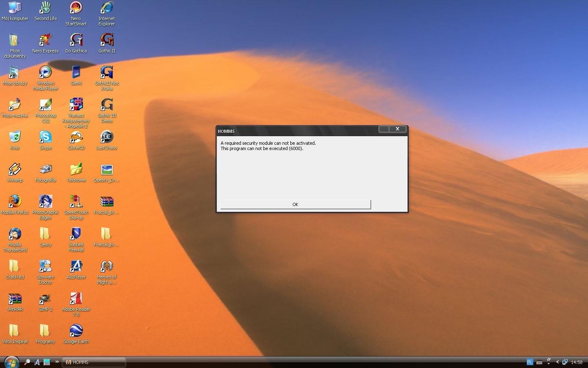Select the Internet Explorer desktop icon
The height and width of the screenshot is (368, 588).
[107, 13]
